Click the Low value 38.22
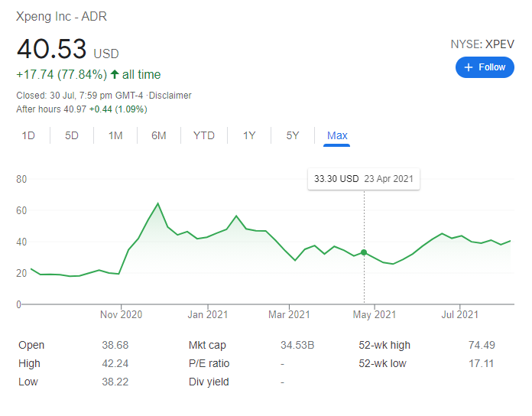Image resolution: width=532 pixels, height=416 pixels. (x=115, y=382)
